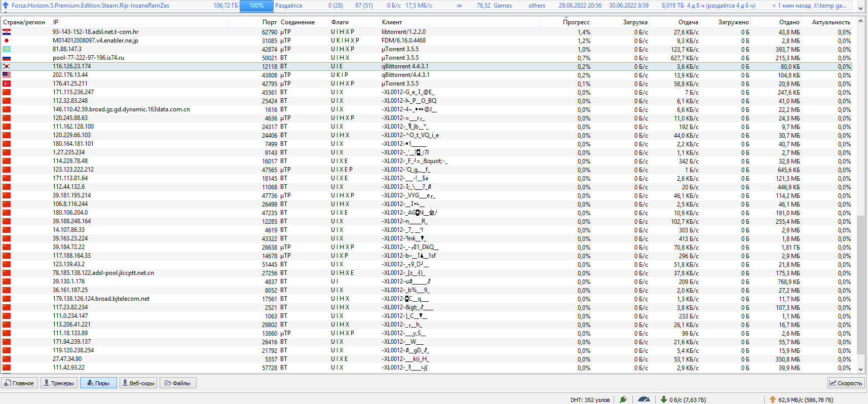Click the peer list scroll-down arrow

(860, 369)
